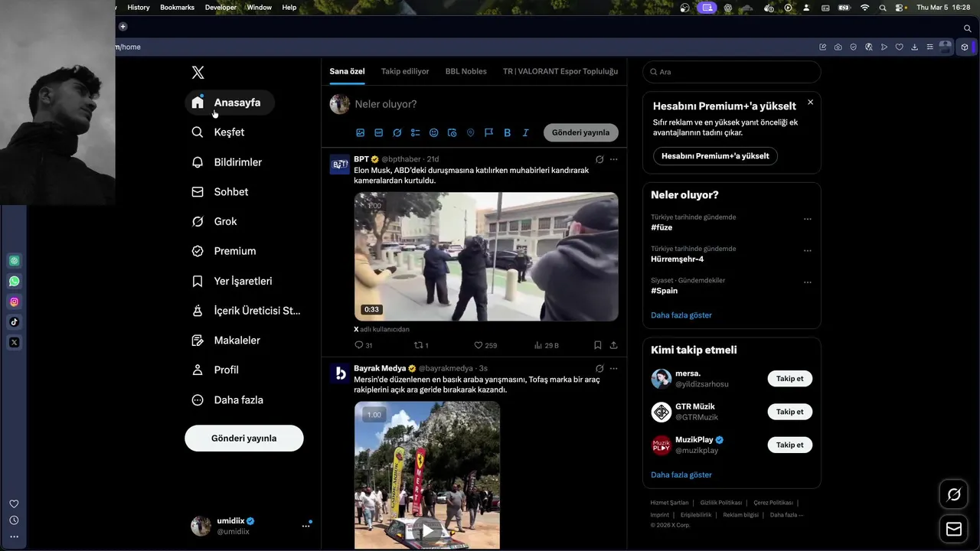Image resolution: width=980 pixels, height=551 pixels.
Task: Repost the BPT post
Action: (x=421, y=345)
